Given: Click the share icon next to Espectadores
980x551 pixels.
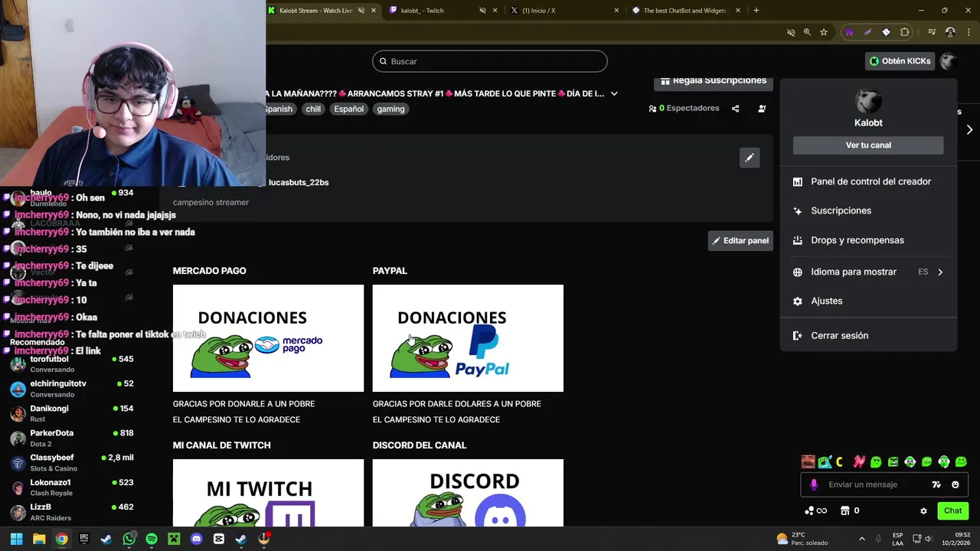Looking at the screenshot, I should pos(735,109).
